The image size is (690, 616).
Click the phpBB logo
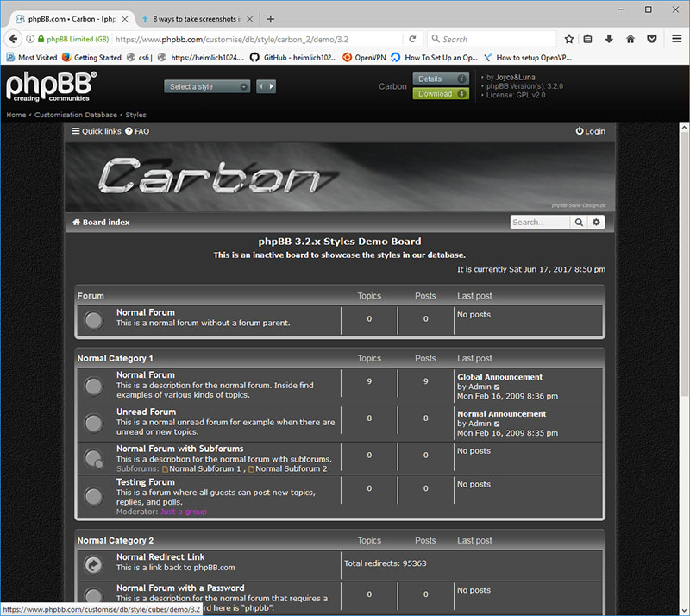(51, 86)
